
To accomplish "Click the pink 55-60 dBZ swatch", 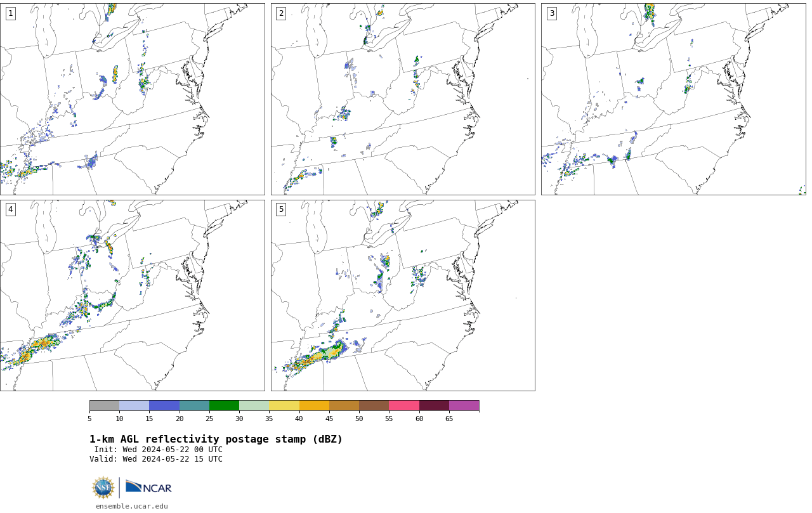I will tap(404, 406).
